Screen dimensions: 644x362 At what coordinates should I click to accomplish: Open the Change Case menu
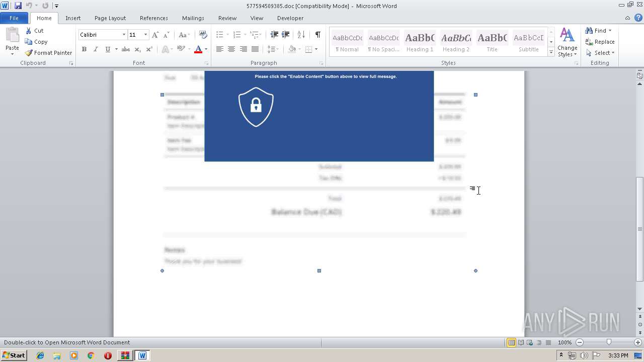(184, 35)
